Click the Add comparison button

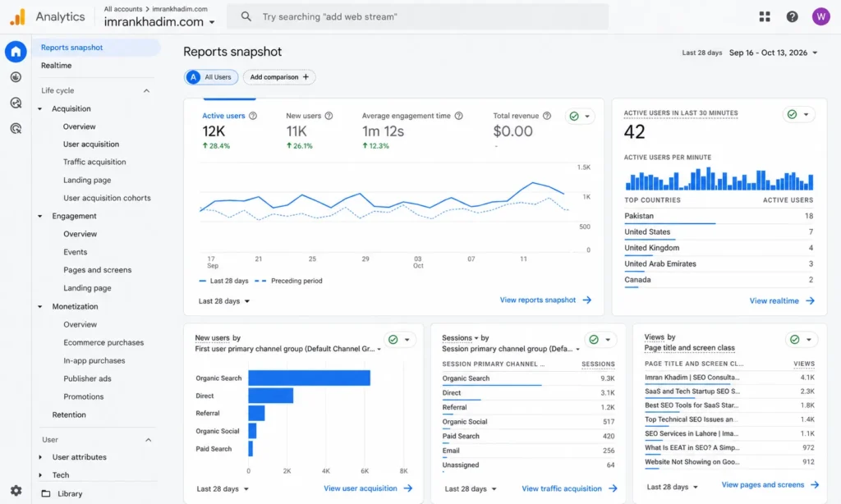[x=279, y=77]
